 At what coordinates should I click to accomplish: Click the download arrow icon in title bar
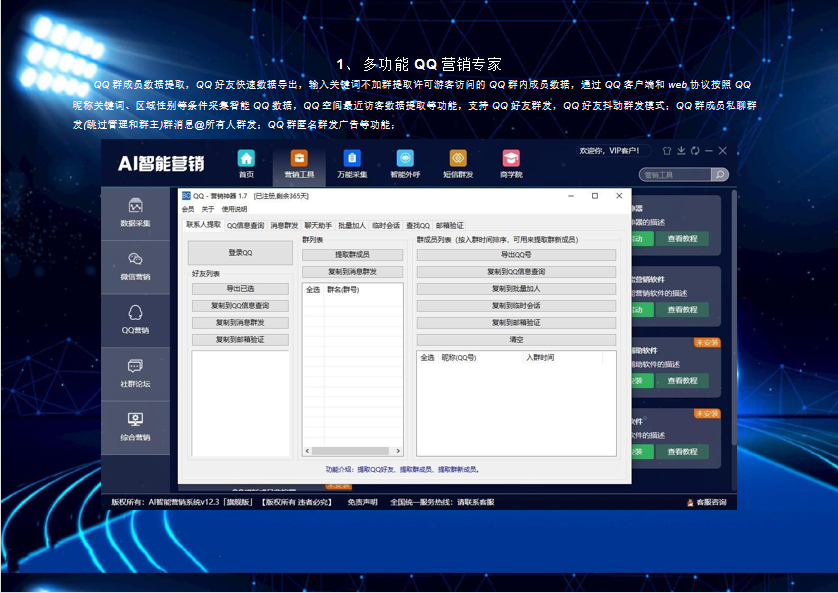click(681, 151)
